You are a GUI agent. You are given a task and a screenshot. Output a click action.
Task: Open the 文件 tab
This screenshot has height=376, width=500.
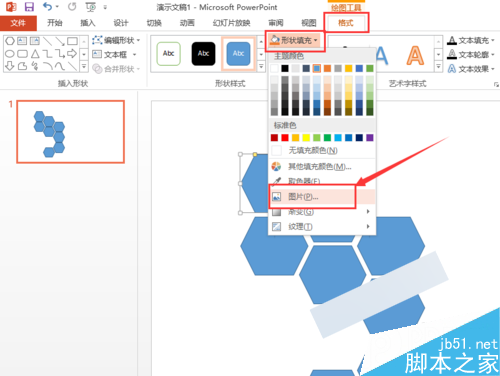point(18,23)
